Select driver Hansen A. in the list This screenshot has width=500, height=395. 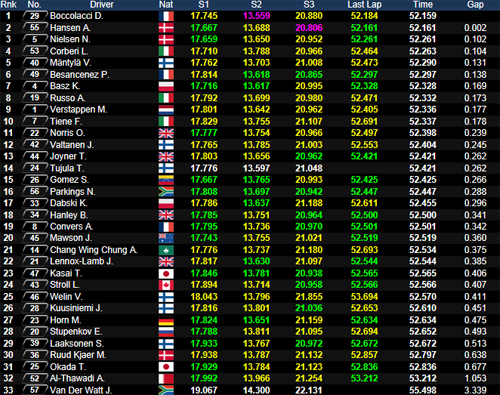(70, 28)
